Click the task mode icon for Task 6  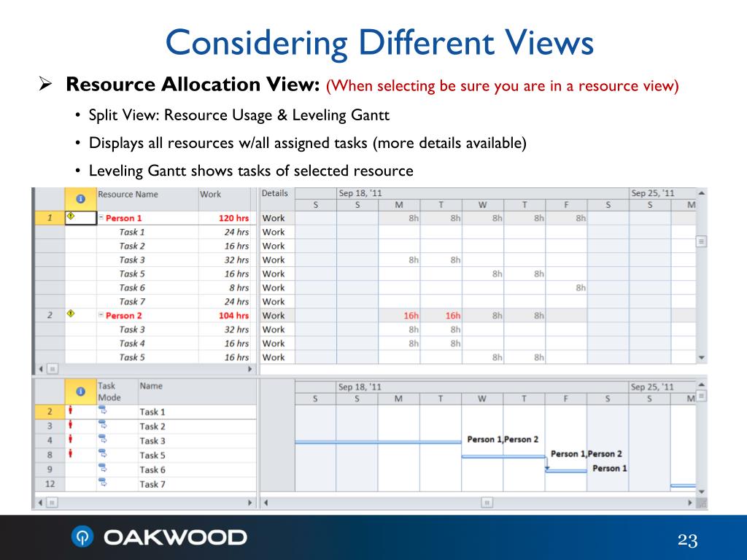pyautogui.click(x=102, y=467)
